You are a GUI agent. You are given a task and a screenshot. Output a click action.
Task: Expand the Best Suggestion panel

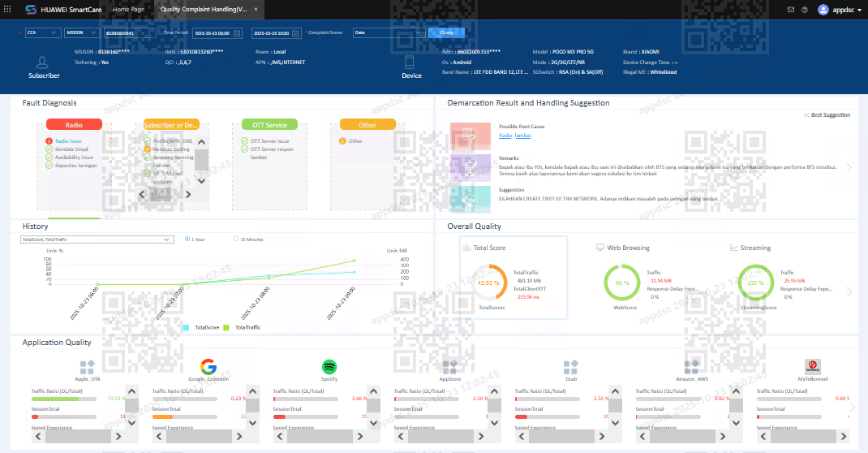[827, 115]
